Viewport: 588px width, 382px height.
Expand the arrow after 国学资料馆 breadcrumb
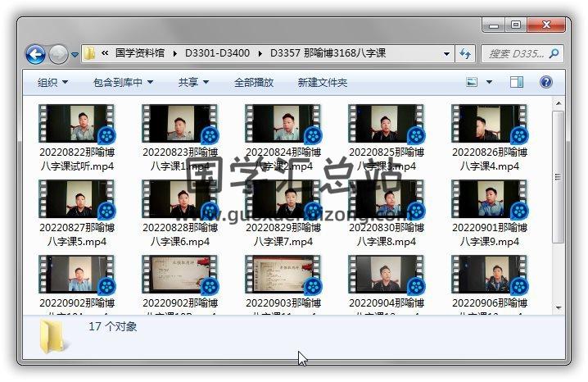coord(174,53)
